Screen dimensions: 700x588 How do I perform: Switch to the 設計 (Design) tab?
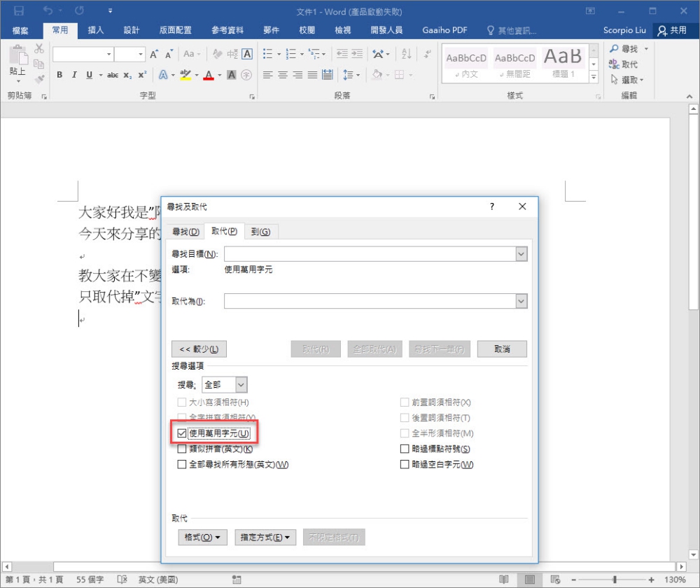[132, 30]
